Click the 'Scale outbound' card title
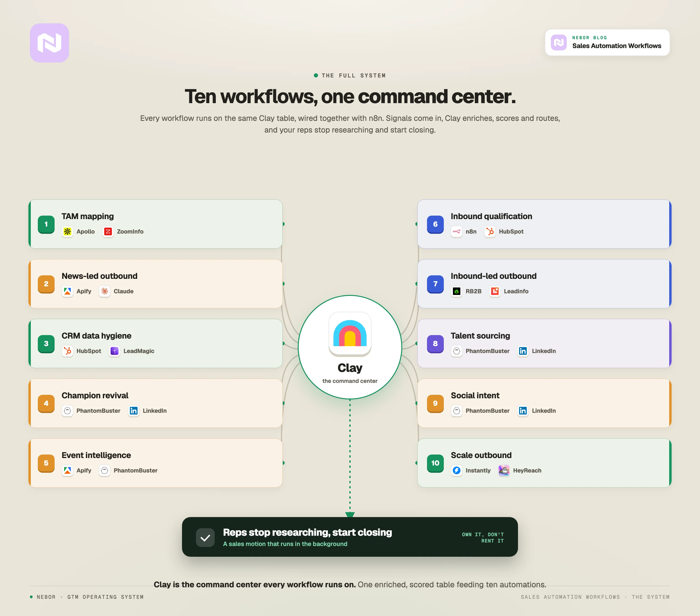This screenshot has height=616, width=700. tap(481, 456)
